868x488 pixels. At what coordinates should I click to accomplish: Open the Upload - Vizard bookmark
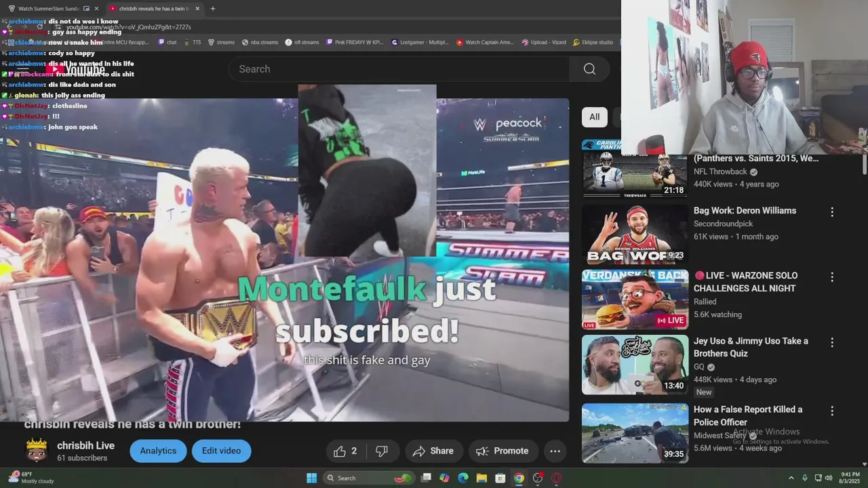coord(544,42)
